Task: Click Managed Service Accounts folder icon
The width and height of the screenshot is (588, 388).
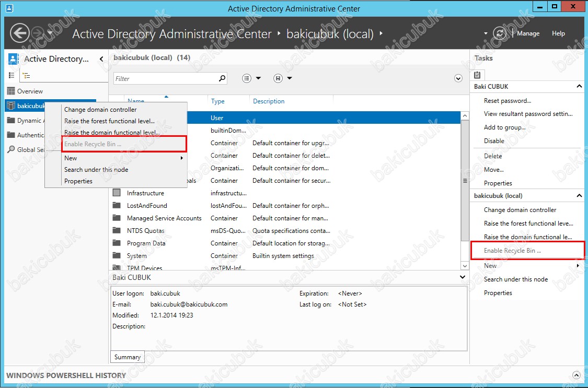Action: (117, 218)
